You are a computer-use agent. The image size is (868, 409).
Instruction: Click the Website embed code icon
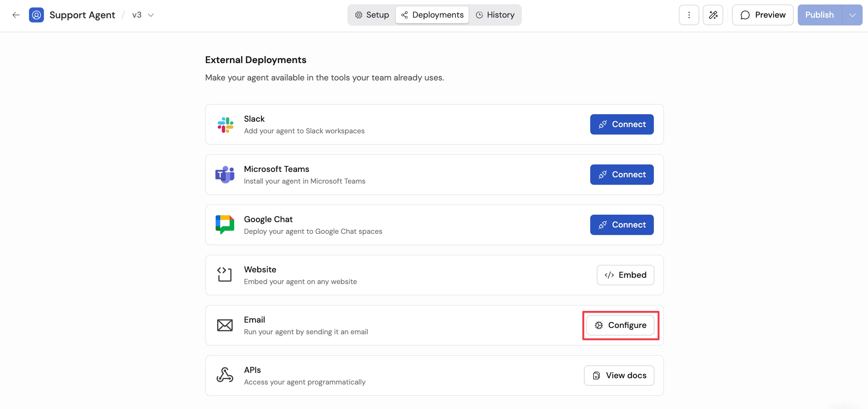(224, 274)
